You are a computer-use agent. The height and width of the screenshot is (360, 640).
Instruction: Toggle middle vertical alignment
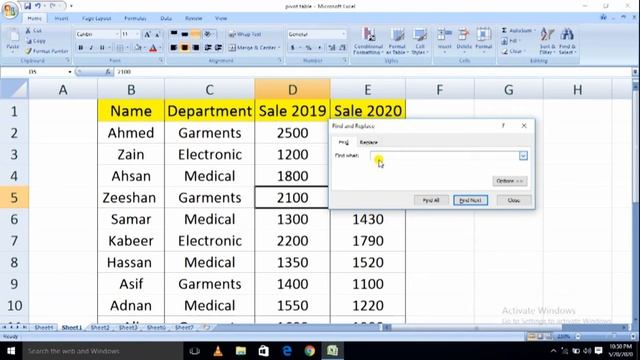pyautogui.click(x=185, y=34)
